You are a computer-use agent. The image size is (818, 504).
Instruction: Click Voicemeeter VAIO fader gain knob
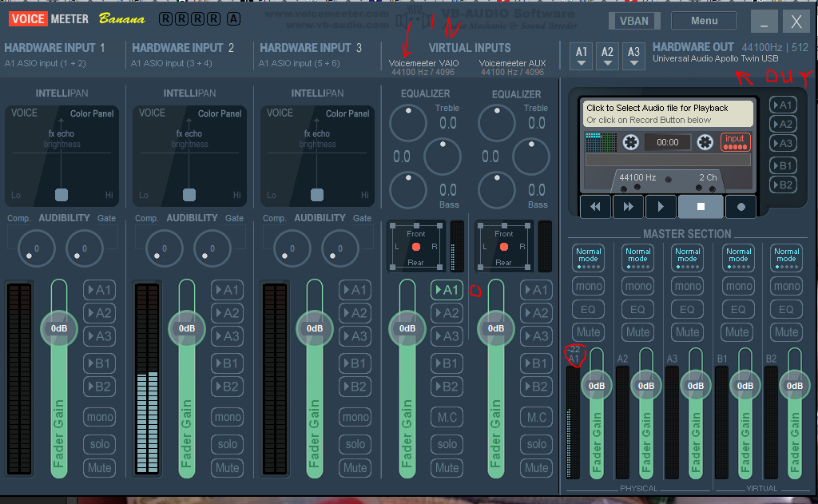pyautogui.click(x=407, y=328)
